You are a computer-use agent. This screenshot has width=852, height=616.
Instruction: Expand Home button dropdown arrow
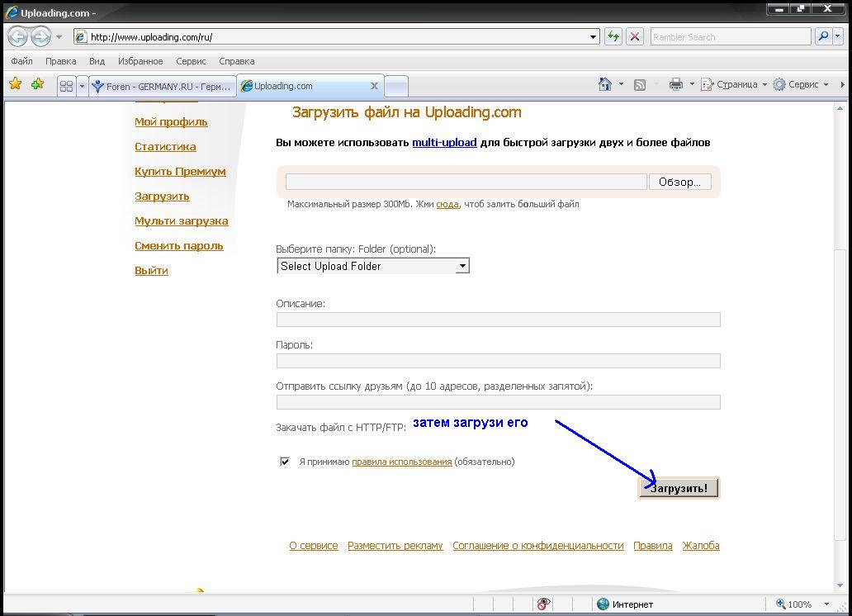pyautogui.click(x=621, y=84)
